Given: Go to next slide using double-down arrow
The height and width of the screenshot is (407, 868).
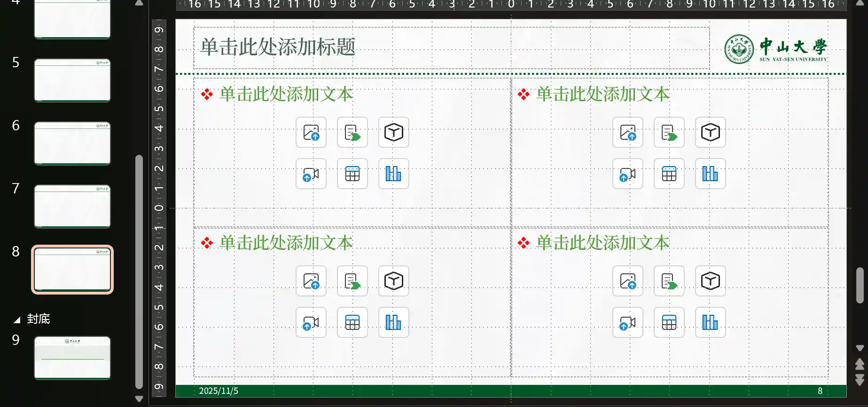Looking at the screenshot, I should [x=860, y=380].
